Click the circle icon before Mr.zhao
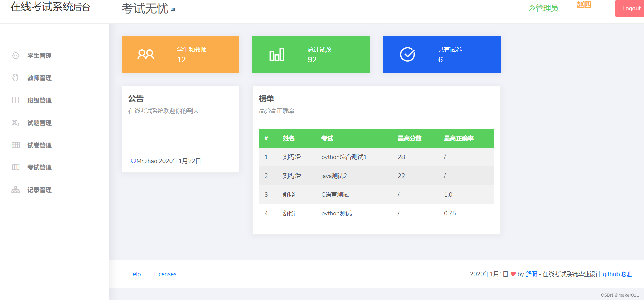This screenshot has width=644, height=300. 133,161
